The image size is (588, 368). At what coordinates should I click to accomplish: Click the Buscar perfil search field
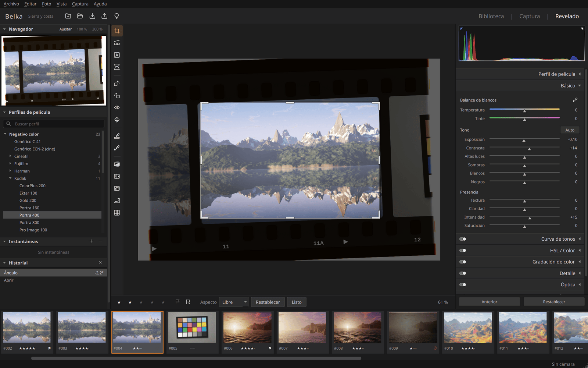(x=54, y=124)
